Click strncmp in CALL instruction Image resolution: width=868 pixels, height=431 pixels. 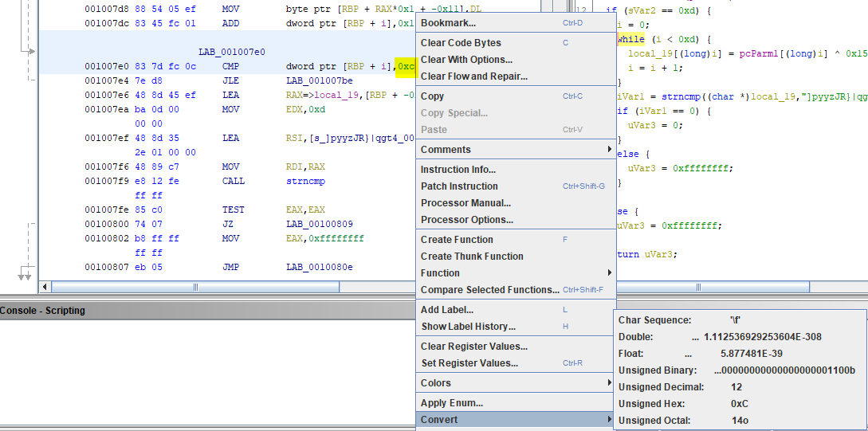305,182
